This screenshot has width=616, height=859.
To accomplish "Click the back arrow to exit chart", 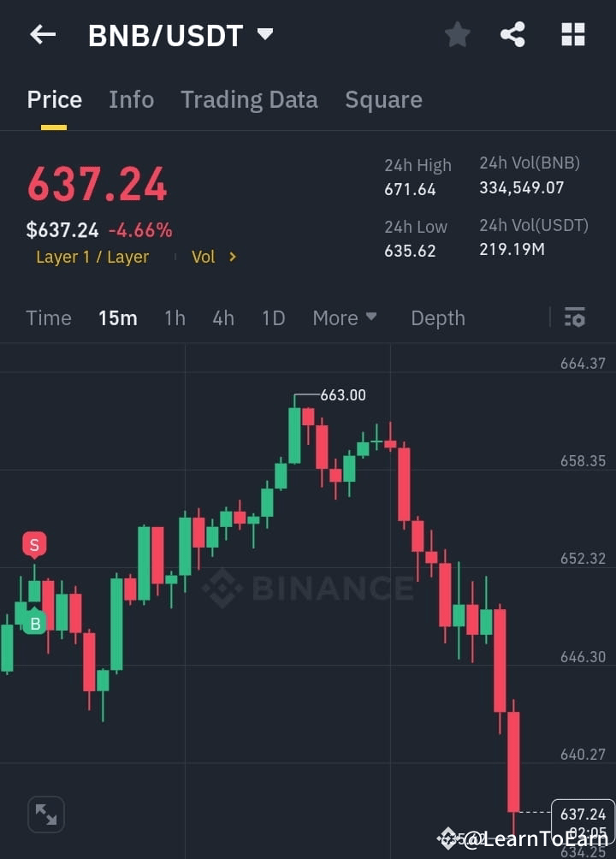I will [x=42, y=34].
